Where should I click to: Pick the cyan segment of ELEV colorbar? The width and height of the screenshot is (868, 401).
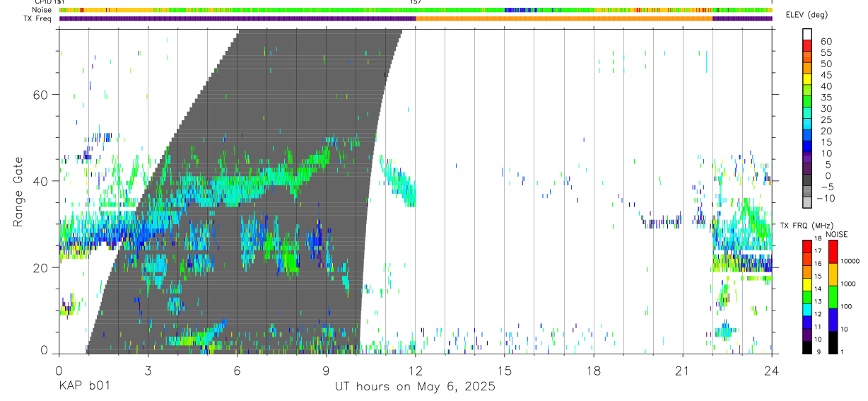[807, 124]
